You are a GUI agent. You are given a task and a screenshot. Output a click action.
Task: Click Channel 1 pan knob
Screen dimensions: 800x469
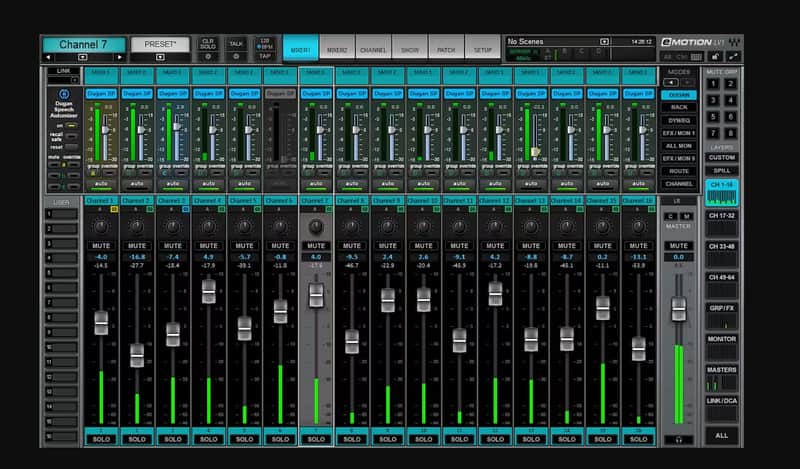click(101, 226)
